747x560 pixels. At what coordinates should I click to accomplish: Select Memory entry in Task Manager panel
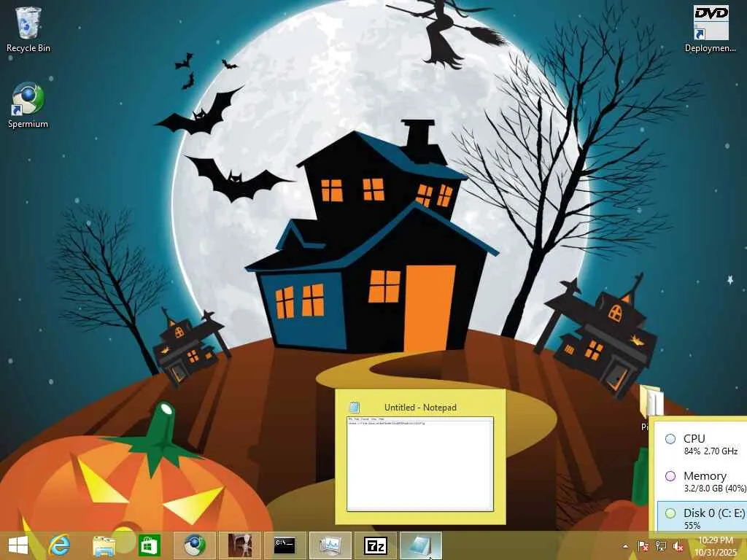(703, 481)
